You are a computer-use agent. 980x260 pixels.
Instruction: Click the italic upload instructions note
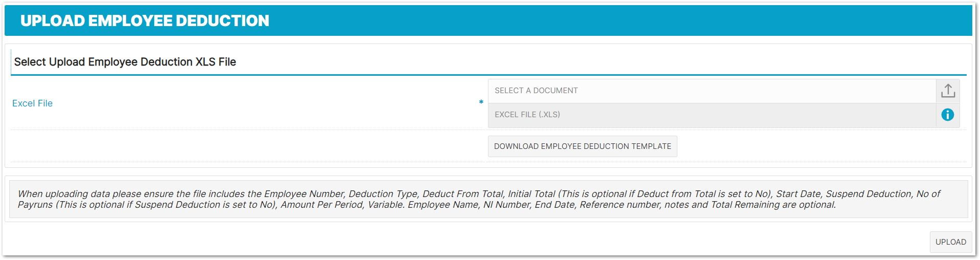[x=488, y=199]
